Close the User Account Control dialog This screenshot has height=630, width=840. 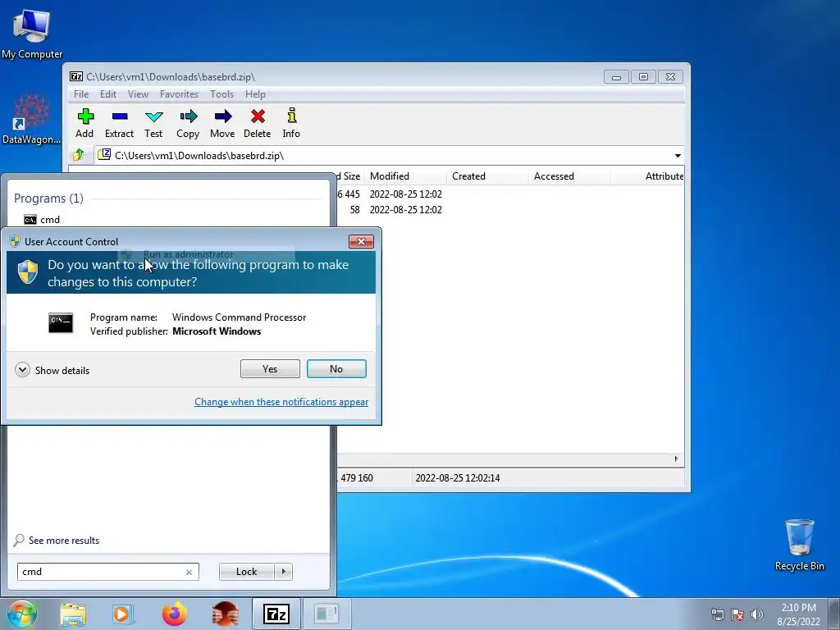(x=361, y=242)
